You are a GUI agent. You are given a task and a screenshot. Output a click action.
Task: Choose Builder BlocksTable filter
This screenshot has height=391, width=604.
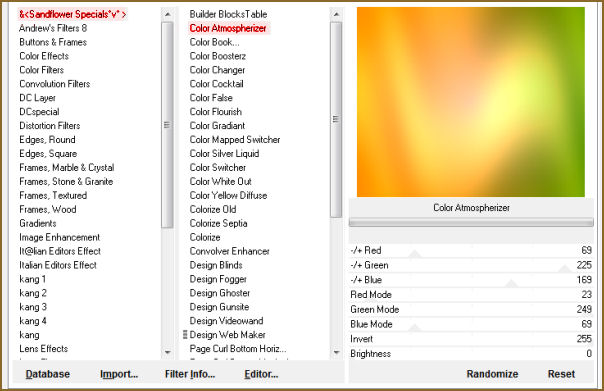click(x=228, y=14)
